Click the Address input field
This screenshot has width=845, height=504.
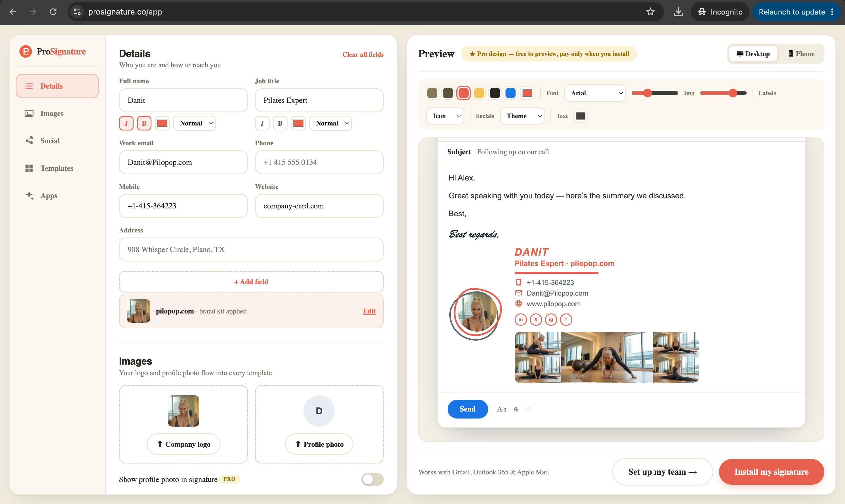[x=251, y=249]
